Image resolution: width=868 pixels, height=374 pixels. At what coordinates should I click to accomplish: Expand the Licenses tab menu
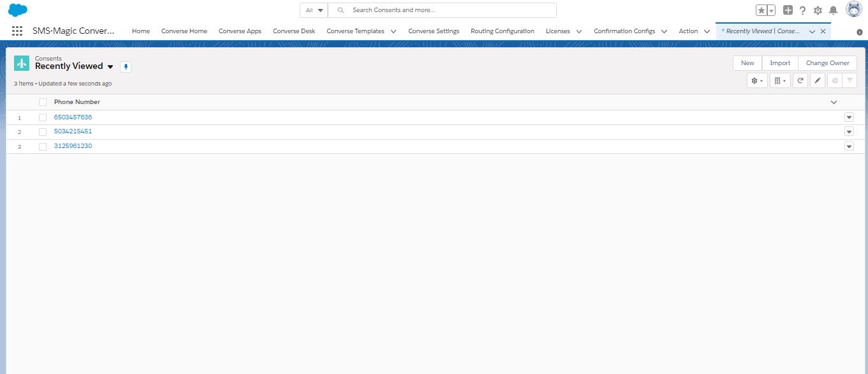578,31
